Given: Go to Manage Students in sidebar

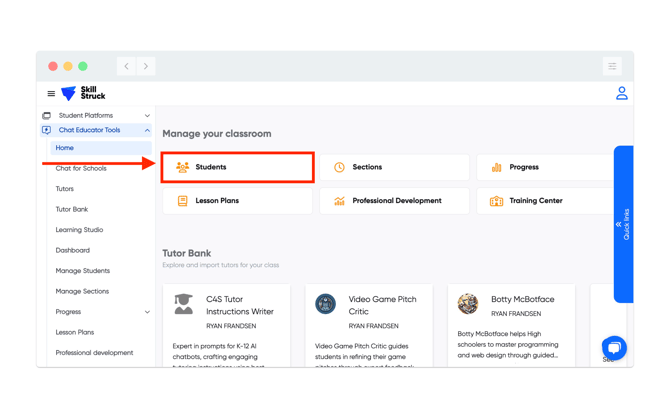Looking at the screenshot, I should coord(83,271).
